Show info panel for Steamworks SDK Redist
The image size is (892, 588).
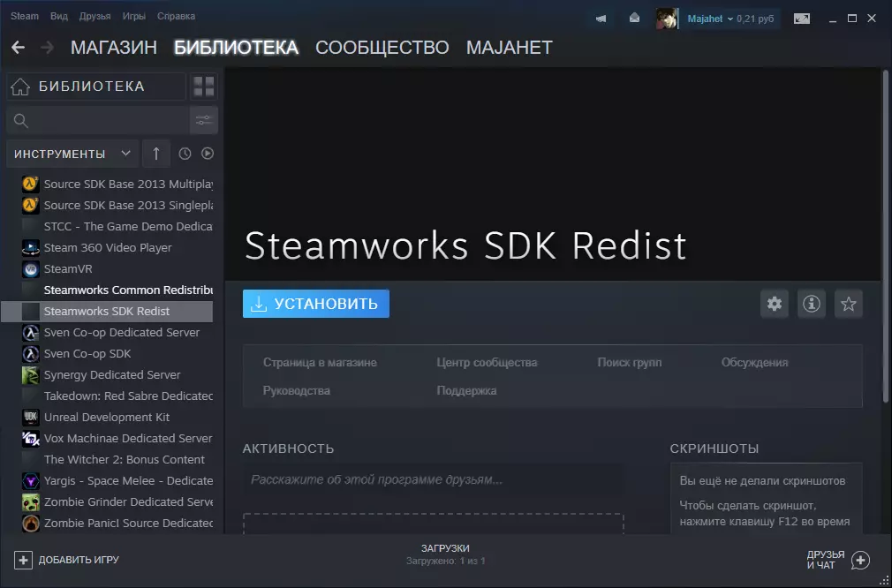click(x=812, y=304)
